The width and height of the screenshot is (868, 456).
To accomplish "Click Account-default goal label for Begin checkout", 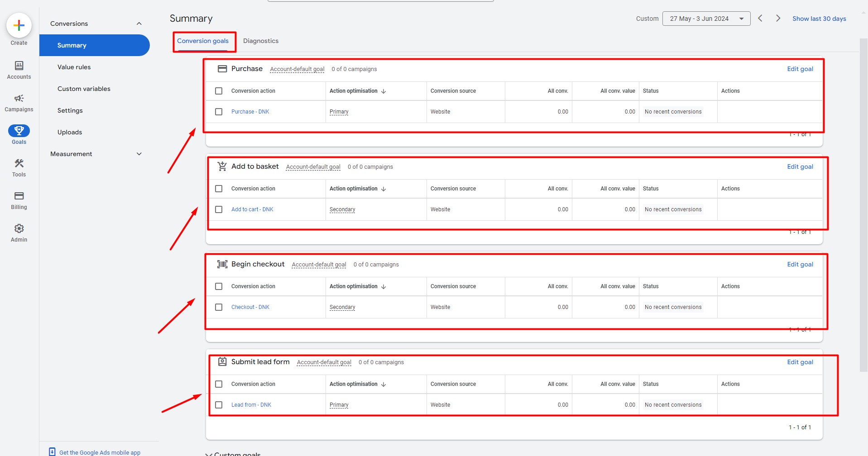I will tap(319, 265).
